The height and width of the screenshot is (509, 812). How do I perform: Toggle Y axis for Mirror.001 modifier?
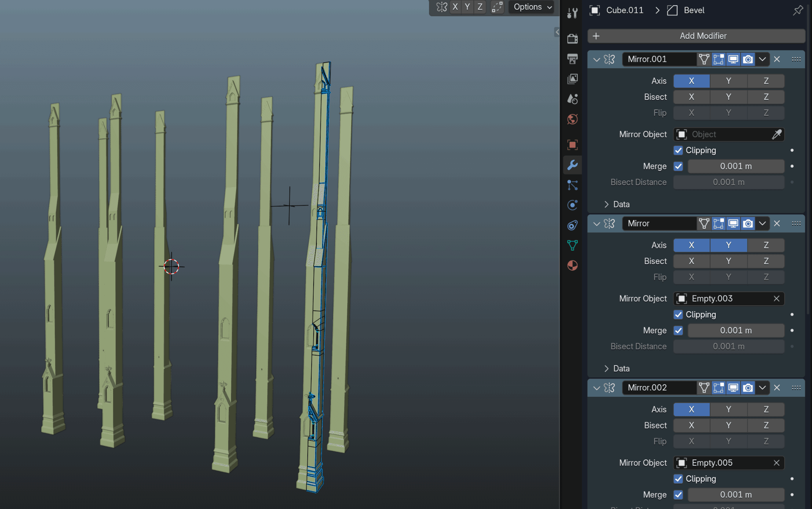pos(728,81)
